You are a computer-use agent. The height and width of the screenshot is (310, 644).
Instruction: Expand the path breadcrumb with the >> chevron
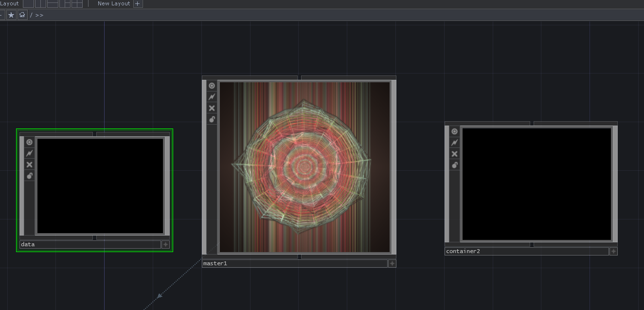[x=38, y=15]
